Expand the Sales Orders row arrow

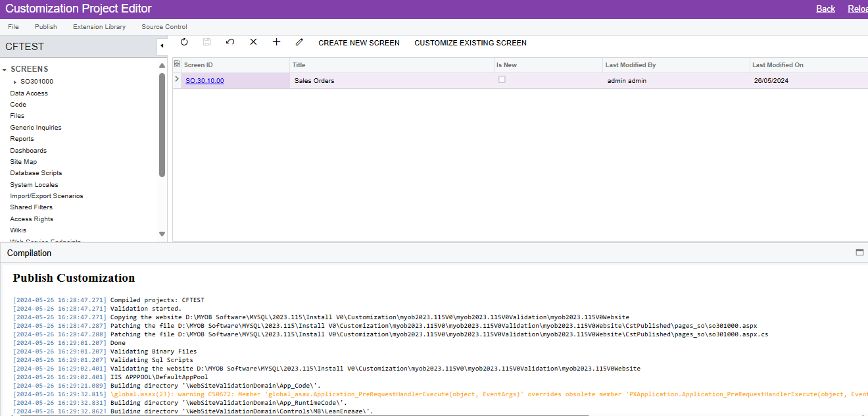pos(176,80)
